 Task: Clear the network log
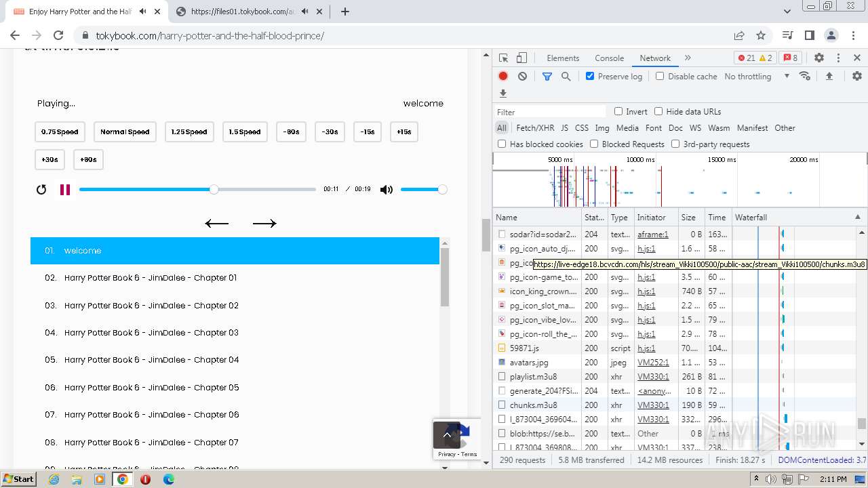[522, 77]
